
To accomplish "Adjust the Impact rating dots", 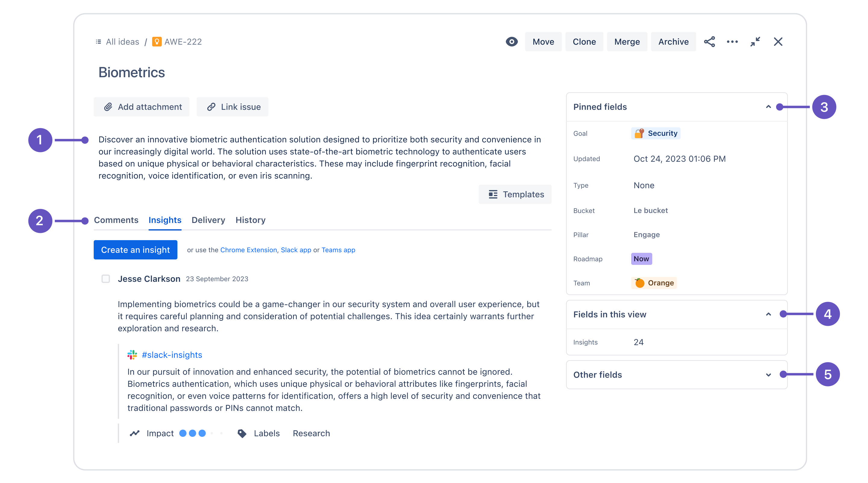I will (x=192, y=433).
